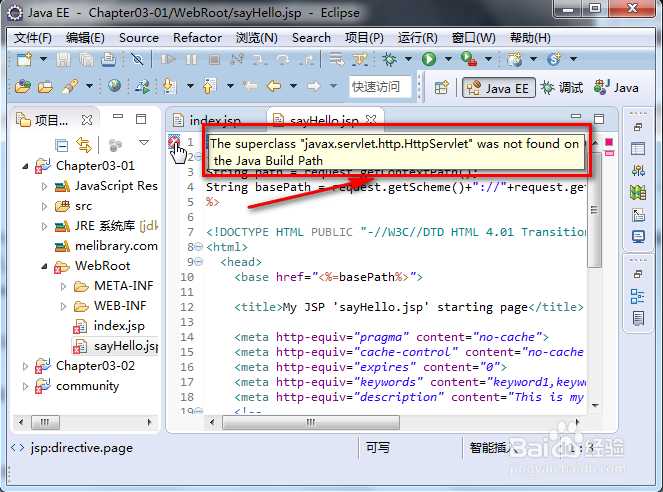This screenshot has width=663, height=492.
Task: Open project explorer view menu triangle
Action: coord(144,143)
